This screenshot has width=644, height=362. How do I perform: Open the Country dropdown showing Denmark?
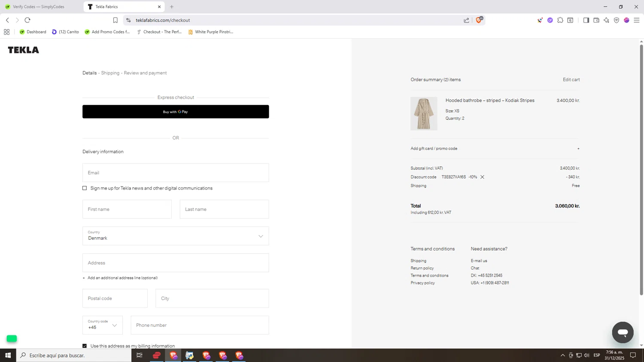[176, 236]
